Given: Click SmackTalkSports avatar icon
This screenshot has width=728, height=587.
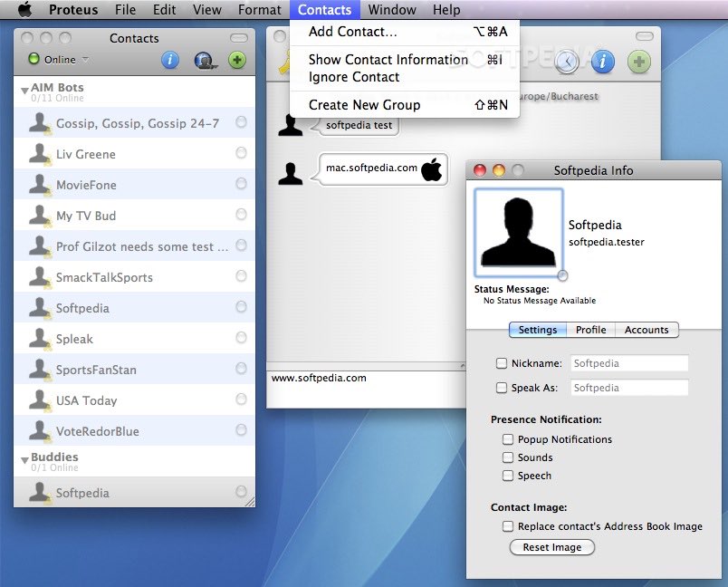Looking at the screenshot, I should 40,277.
